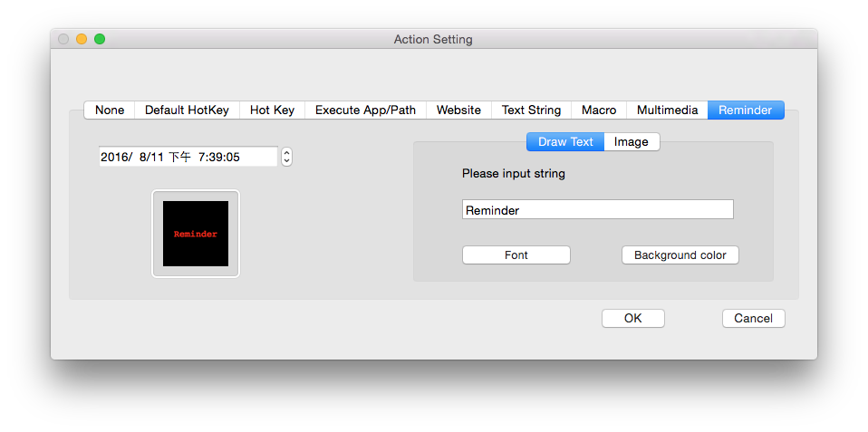Open the Multimedia tab
Screen dimensions: 868x432
coord(667,110)
